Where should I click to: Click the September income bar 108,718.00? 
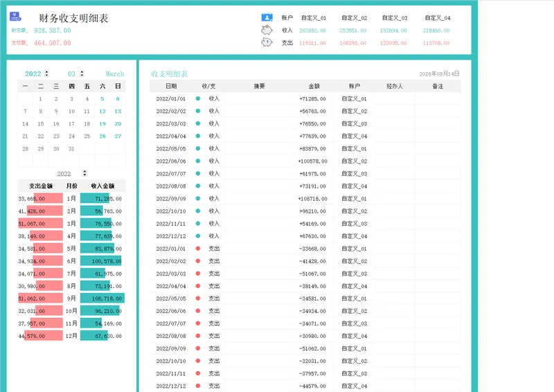102,299
